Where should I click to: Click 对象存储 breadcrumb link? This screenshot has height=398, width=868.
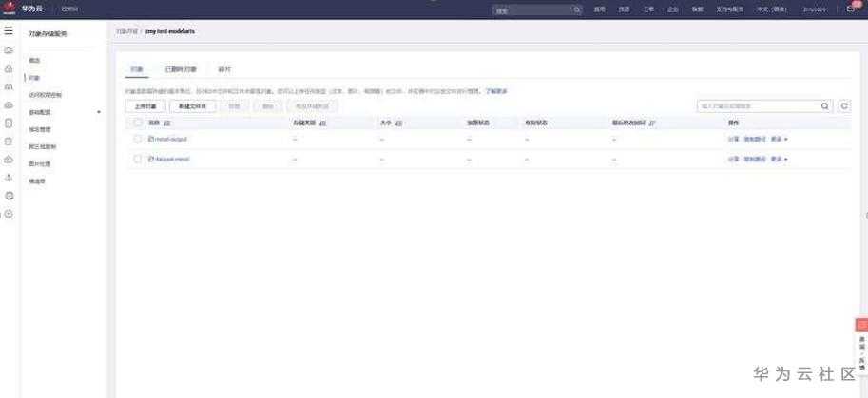(126, 32)
